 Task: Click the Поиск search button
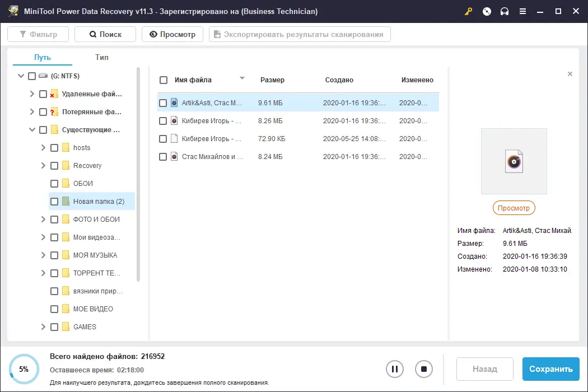click(105, 34)
